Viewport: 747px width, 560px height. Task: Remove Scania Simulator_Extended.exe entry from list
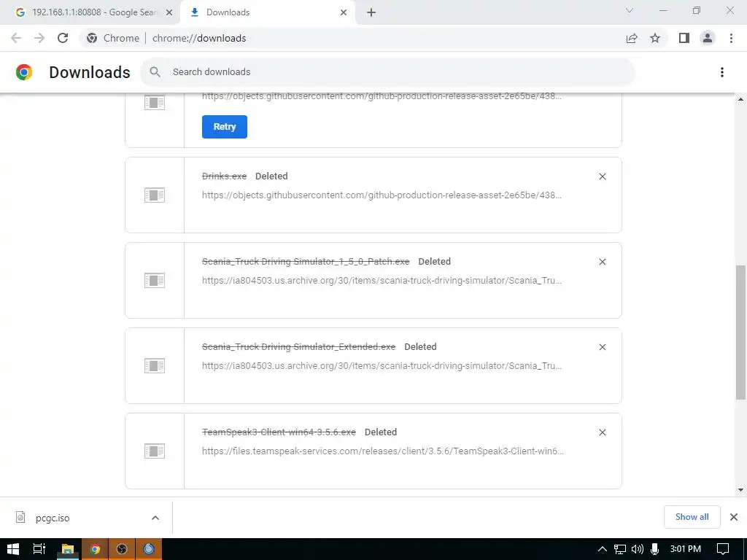602,347
